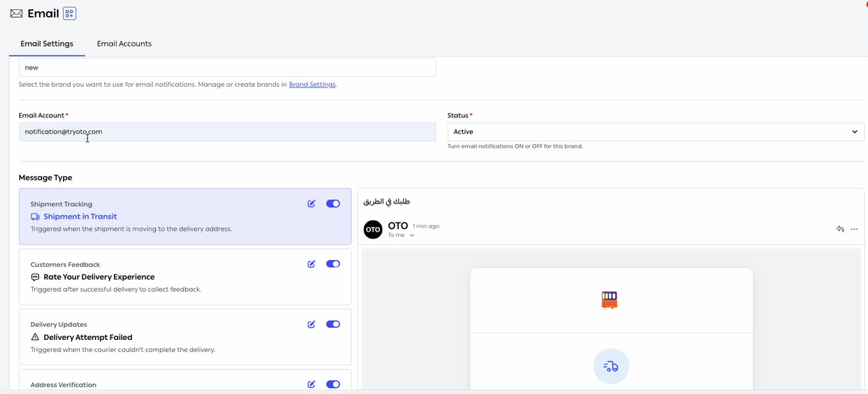This screenshot has height=394, width=868.
Task: Toggle off Delivery Attempt Failed notification
Action: [x=333, y=324]
